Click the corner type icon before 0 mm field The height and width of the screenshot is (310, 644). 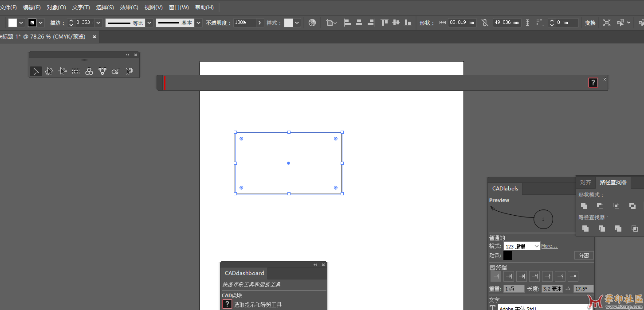tap(539, 23)
